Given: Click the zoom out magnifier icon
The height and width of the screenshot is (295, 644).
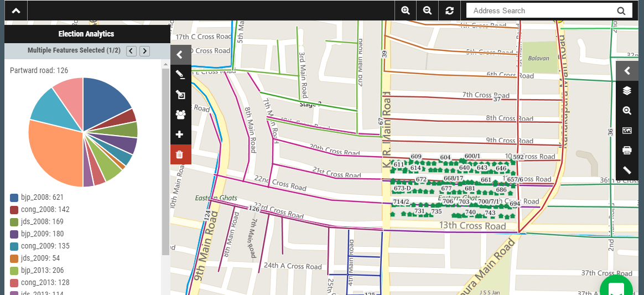Looking at the screenshot, I should point(427,11).
